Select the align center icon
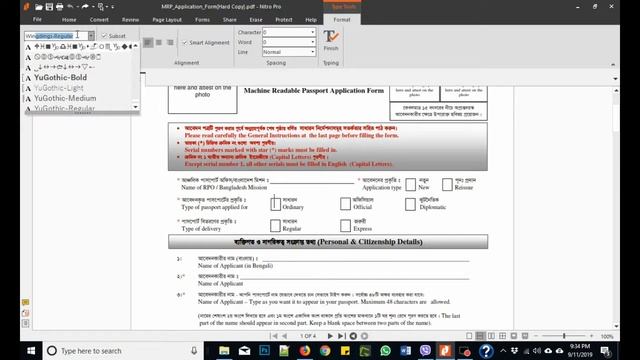 coord(159,42)
